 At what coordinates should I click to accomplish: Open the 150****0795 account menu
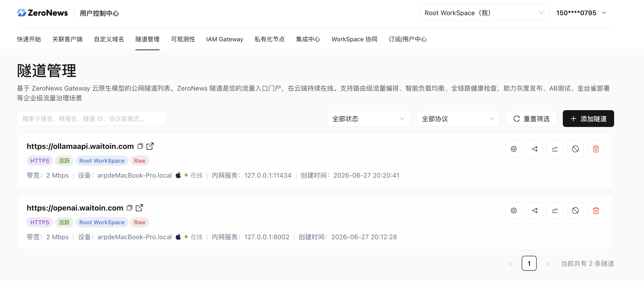pyautogui.click(x=581, y=13)
